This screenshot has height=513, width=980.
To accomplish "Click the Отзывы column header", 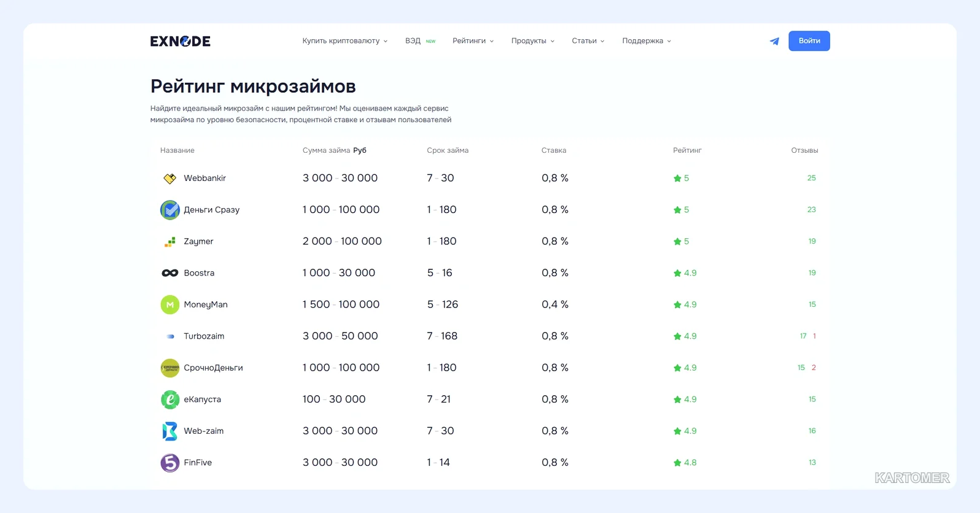I will 804,150.
